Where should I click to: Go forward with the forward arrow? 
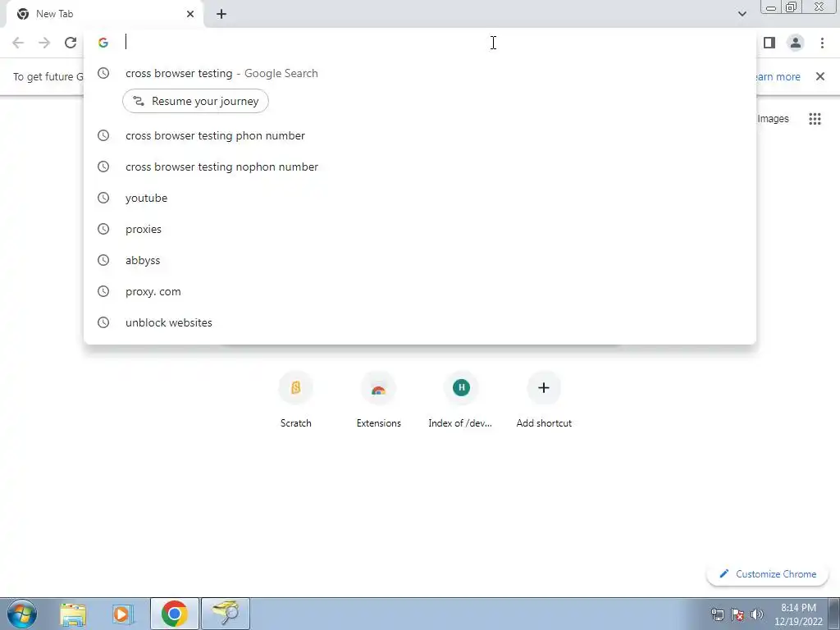(44, 43)
